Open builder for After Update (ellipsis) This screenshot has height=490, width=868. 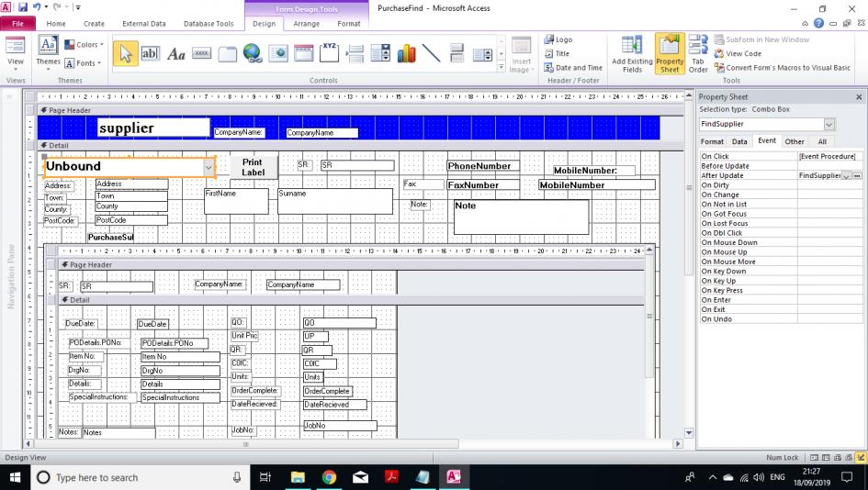[x=857, y=176]
